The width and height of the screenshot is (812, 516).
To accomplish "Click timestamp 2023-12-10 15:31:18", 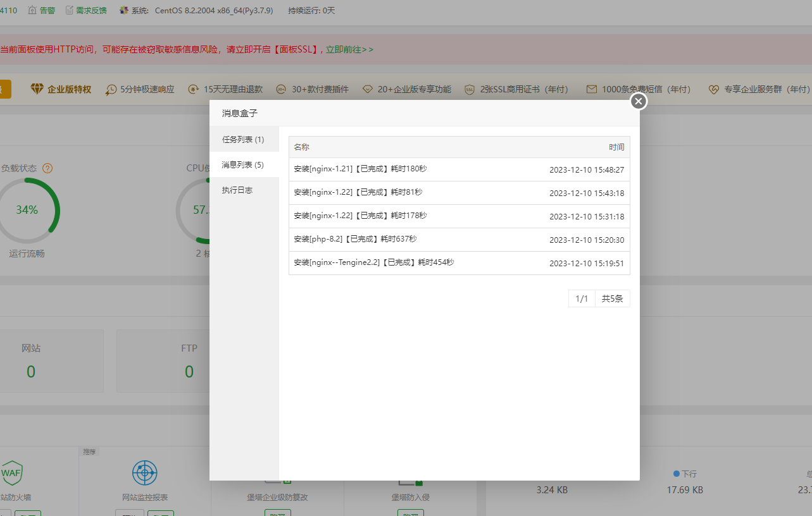I will coord(587,217).
